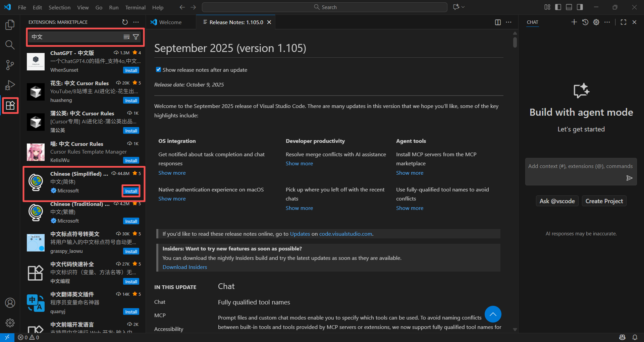Maximize the chat panel
Viewport: 644px width, 342px height.
(624, 22)
